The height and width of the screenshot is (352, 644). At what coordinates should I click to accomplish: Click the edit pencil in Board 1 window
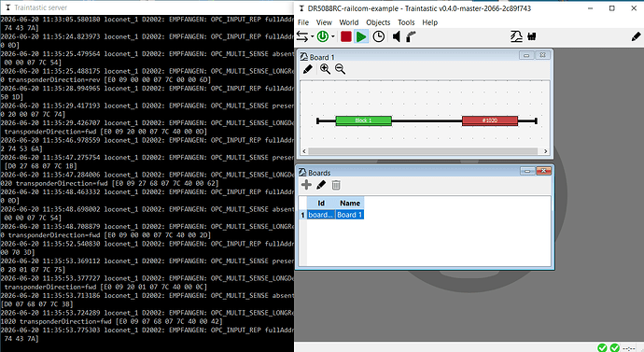[x=308, y=69]
